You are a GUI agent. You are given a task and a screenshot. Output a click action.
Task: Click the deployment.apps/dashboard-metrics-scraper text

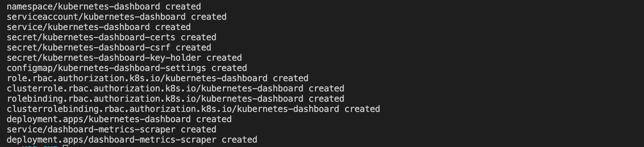point(111,140)
